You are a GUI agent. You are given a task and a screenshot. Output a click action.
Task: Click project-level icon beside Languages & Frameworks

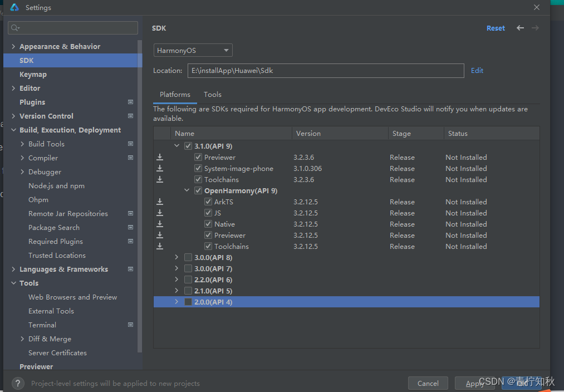131,269
